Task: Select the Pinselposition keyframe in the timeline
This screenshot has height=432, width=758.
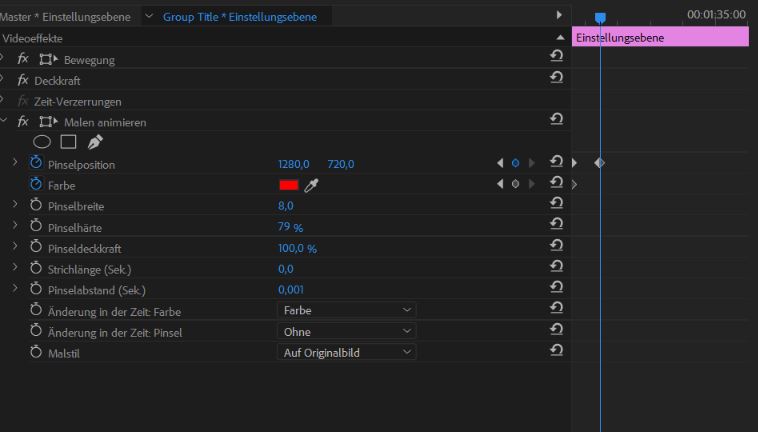Action: point(599,163)
